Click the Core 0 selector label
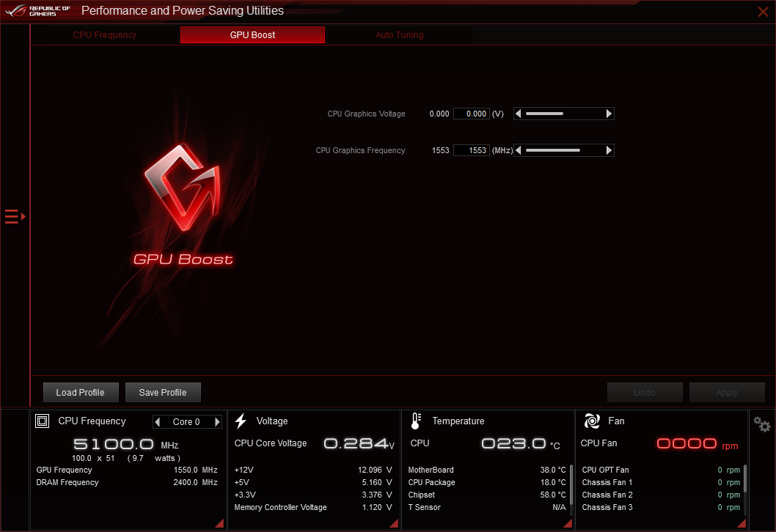Screen dimensions: 776x532 point(186,422)
